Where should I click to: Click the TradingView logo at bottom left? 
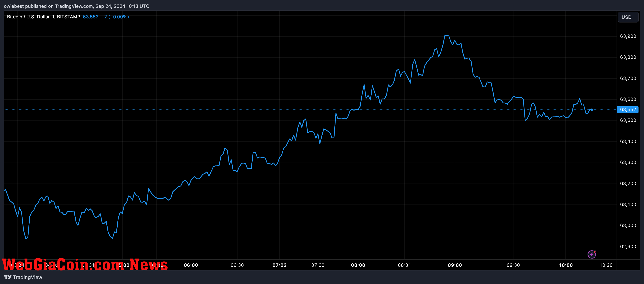click(23, 277)
